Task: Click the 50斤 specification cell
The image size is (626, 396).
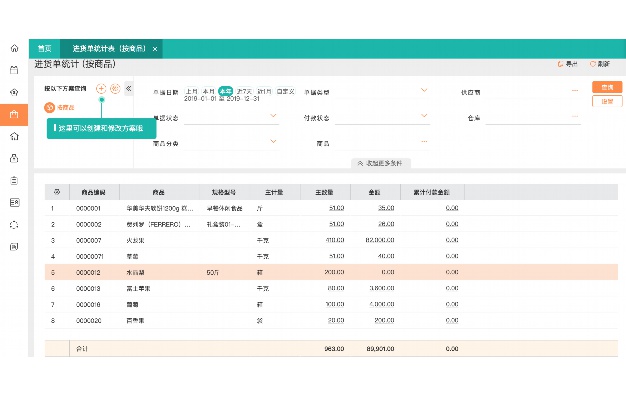Action: pyautogui.click(x=213, y=273)
